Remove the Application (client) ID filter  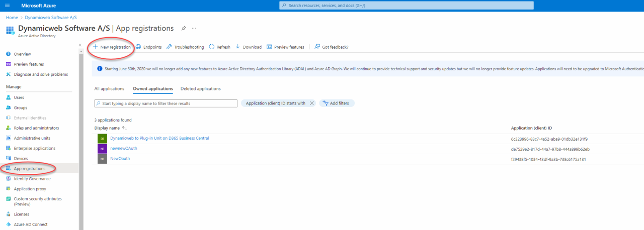tap(312, 103)
